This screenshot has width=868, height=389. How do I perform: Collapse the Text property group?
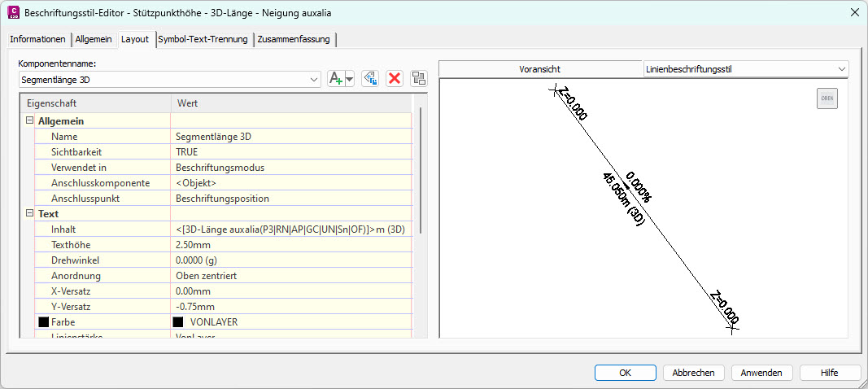click(x=30, y=214)
